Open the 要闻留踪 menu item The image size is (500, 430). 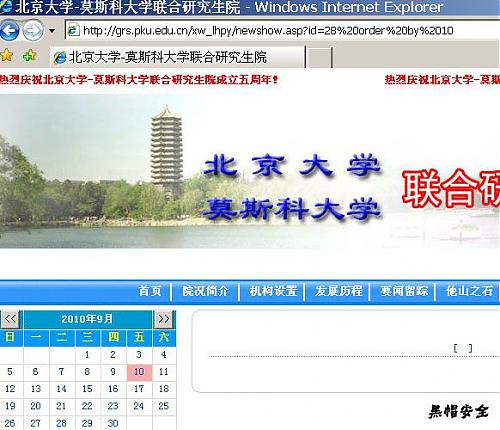click(x=404, y=291)
